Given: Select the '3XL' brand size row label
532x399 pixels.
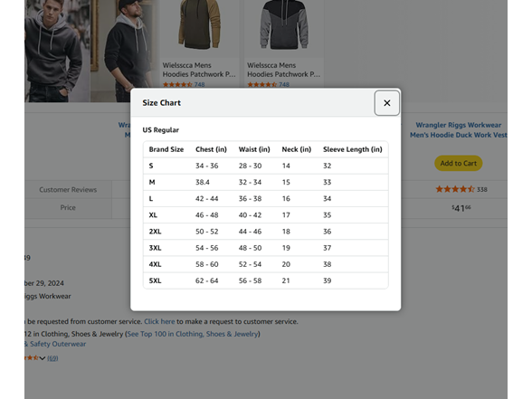Looking at the screenshot, I should click(x=155, y=248).
